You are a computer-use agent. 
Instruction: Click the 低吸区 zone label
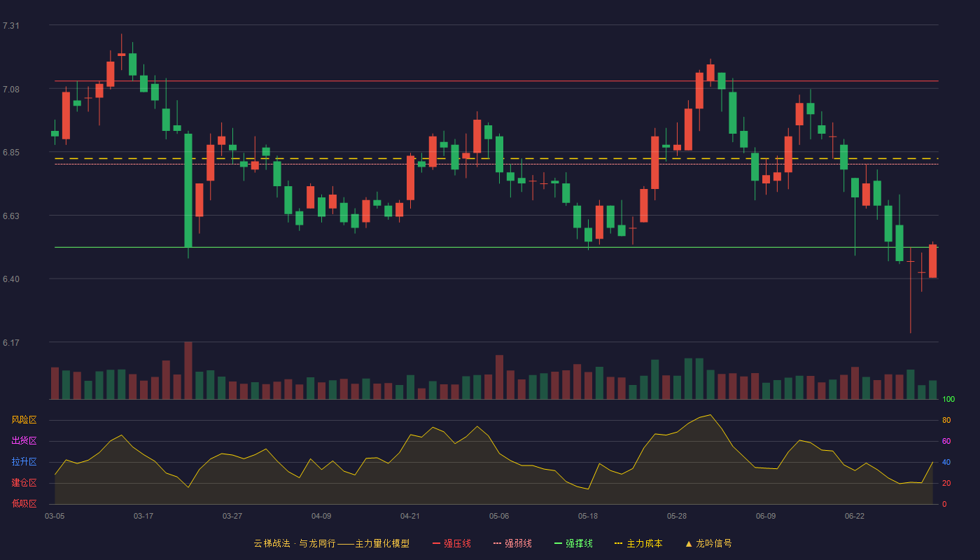(x=24, y=503)
